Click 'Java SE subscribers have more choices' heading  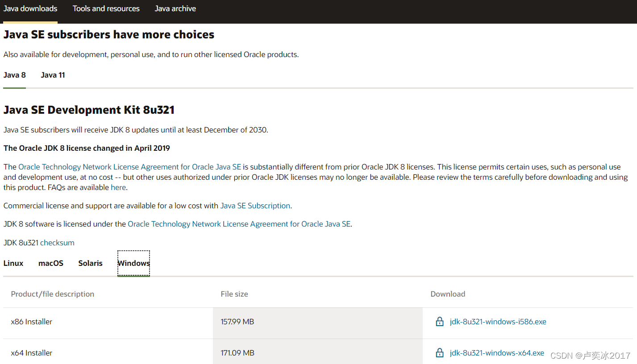point(109,34)
